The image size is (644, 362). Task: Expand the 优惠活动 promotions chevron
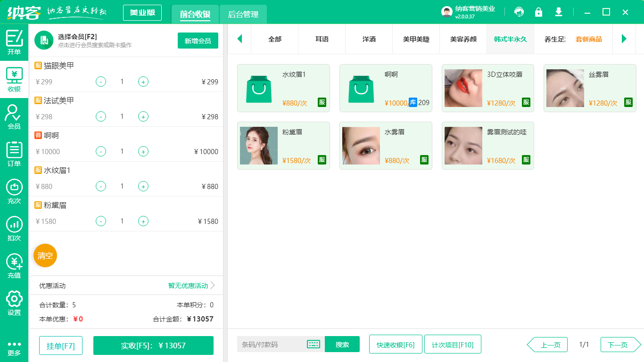(213, 285)
